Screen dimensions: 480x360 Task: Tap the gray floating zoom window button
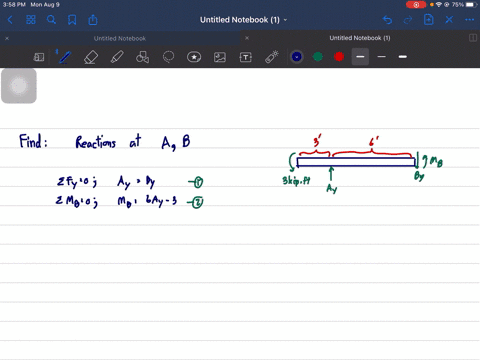pyautogui.click(x=19, y=86)
